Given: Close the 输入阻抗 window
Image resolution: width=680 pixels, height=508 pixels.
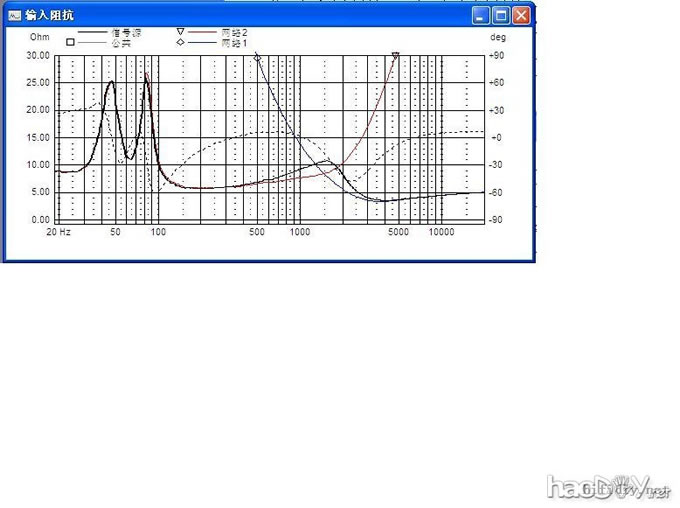Looking at the screenshot, I should (523, 15).
